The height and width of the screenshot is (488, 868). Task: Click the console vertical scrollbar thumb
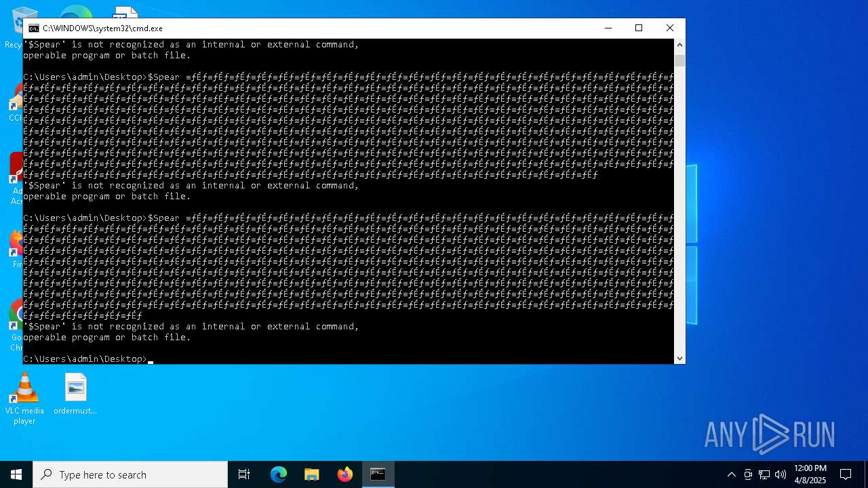coord(679,60)
